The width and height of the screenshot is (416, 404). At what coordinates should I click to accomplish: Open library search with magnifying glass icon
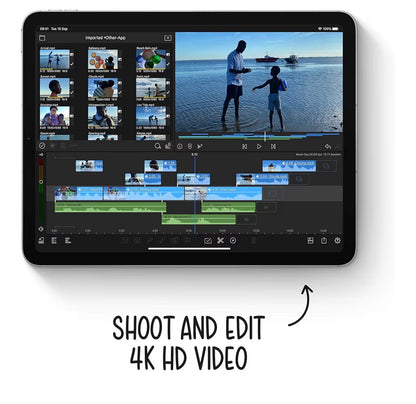click(158, 146)
